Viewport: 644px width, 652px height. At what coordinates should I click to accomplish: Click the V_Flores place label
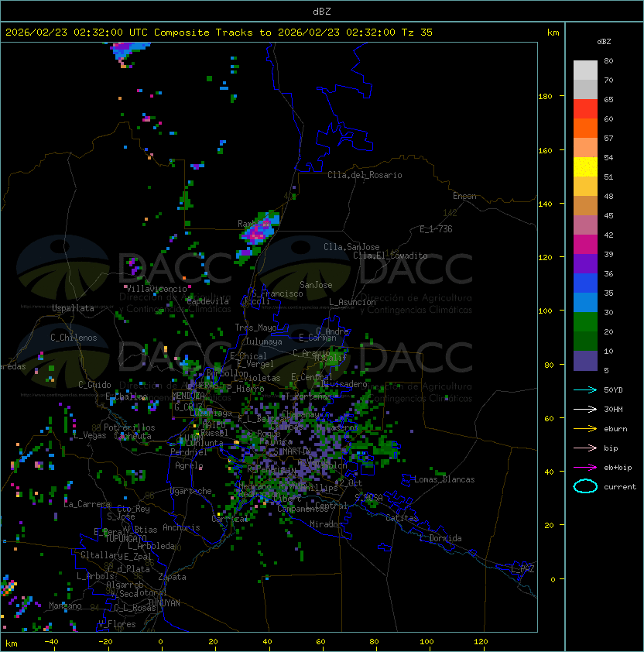pos(117,624)
